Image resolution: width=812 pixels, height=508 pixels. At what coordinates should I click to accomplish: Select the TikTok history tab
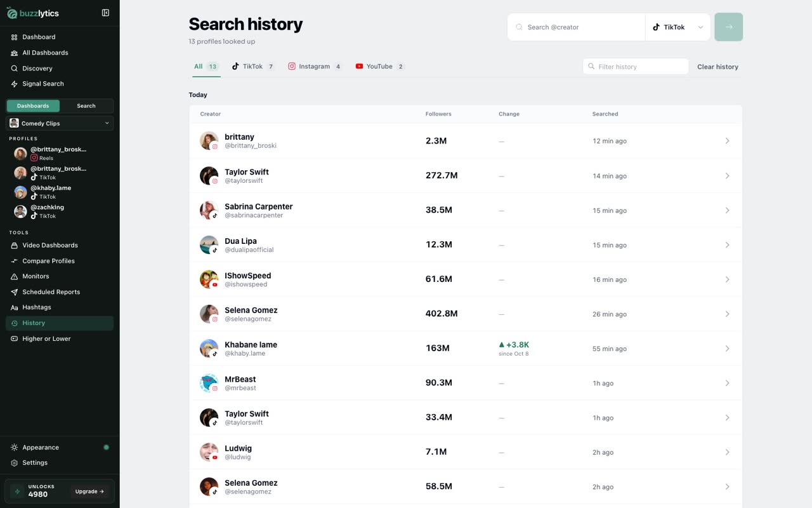[x=252, y=67]
